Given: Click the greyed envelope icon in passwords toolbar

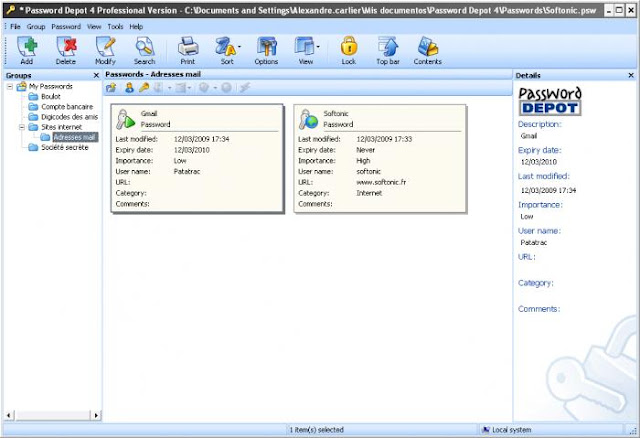Looking at the screenshot, I should [x=180, y=87].
